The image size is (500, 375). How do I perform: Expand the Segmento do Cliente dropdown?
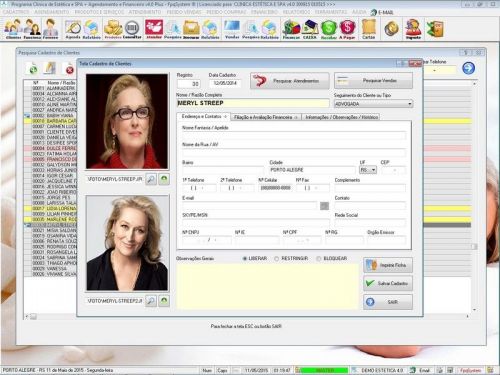[x=410, y=104]
